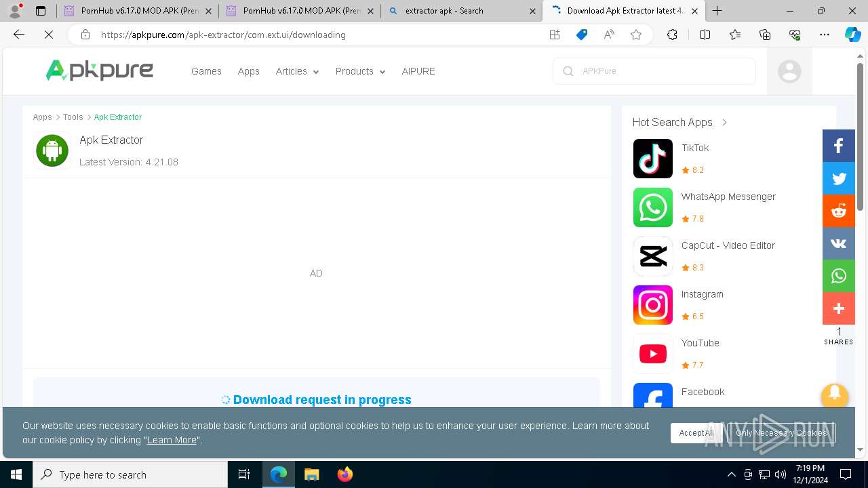Screen dimensions: 868x488
Task: Open more share options plus icon
Action: pos(839,308)
